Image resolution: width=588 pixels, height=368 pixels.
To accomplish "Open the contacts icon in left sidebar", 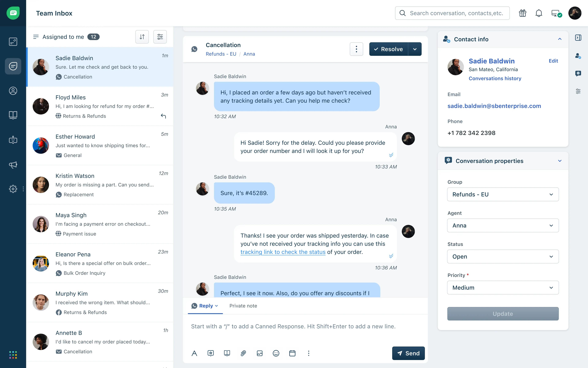I will (x=13, y=91).
